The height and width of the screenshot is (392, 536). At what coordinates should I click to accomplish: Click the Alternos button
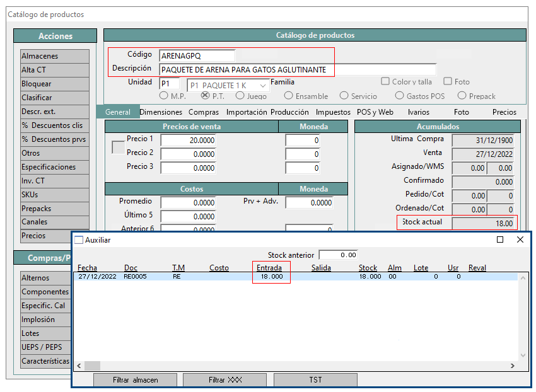[x=46, y=278]
